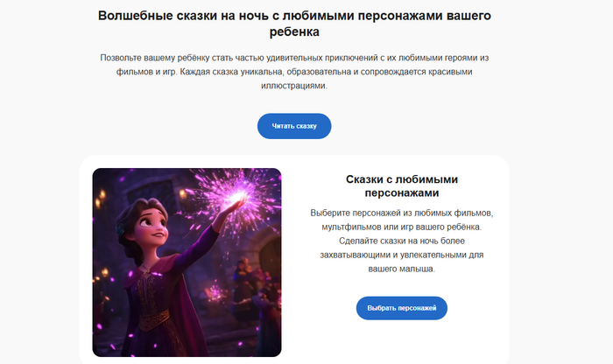This screenshot has width=613, height=364.
Task: Open the illustration of the girl with sparkles
Action: 187,262
